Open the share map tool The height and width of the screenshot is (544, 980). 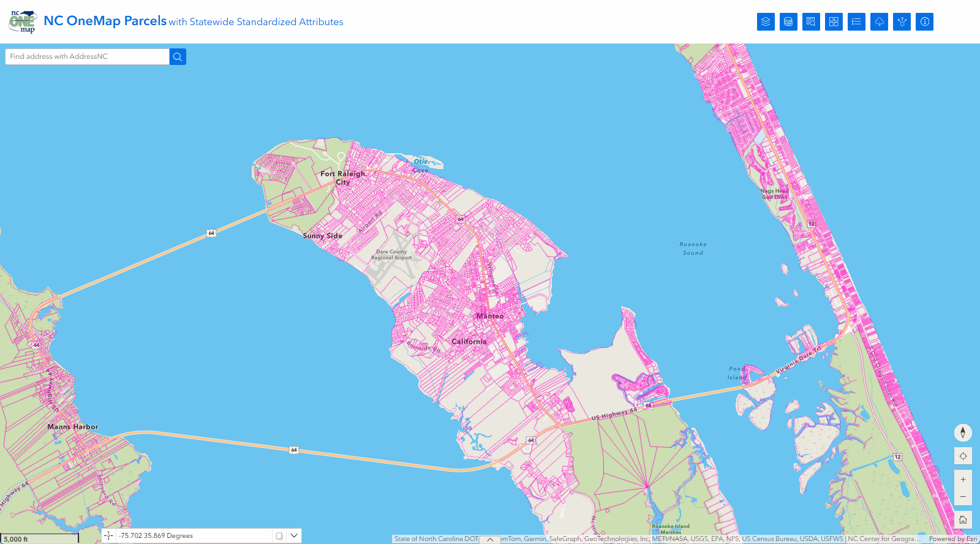point(902,22)
